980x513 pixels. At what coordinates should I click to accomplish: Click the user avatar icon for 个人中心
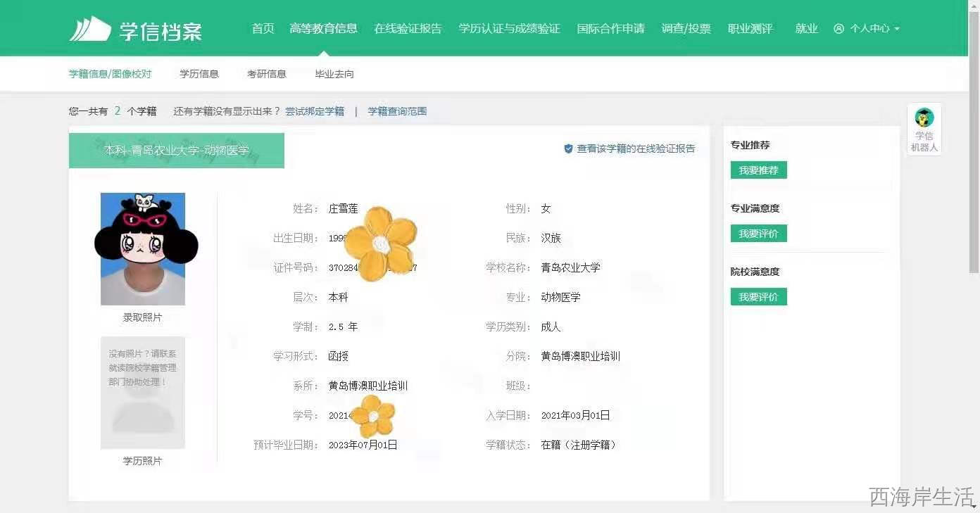point(838,29)
